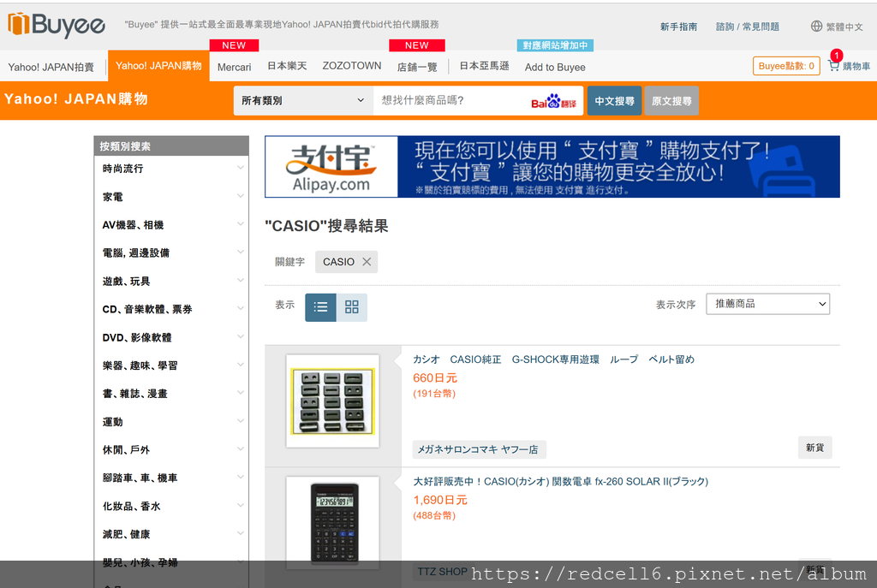Switch to grid view display
Viewport: 877px width, 588px height.
[x=352, y=307]
